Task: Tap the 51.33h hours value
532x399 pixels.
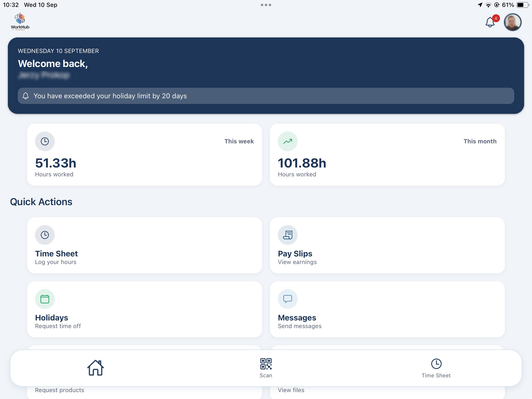Action: click(x=55, y=163)
